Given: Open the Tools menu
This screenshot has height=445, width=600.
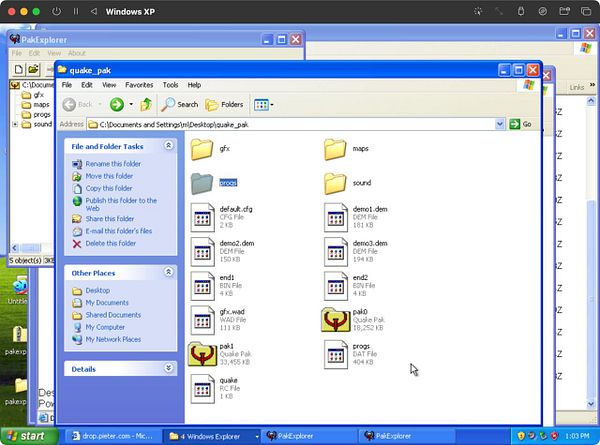Looking at the screenshot, I should point(170,85).
